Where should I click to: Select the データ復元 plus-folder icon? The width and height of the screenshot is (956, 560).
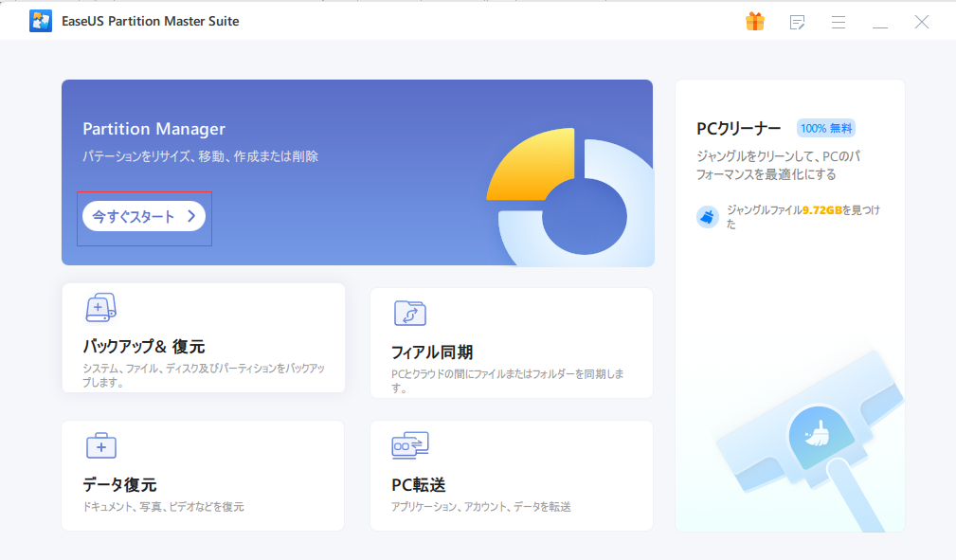pyautogui.click(x=101, y=444)
